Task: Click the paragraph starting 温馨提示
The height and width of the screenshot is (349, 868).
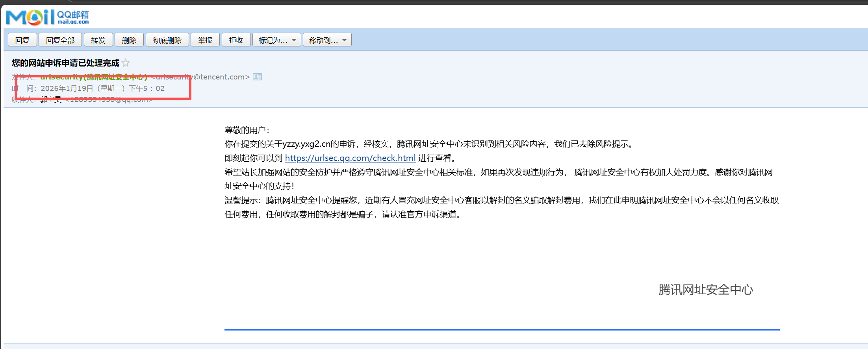Action: click(502, 207)
